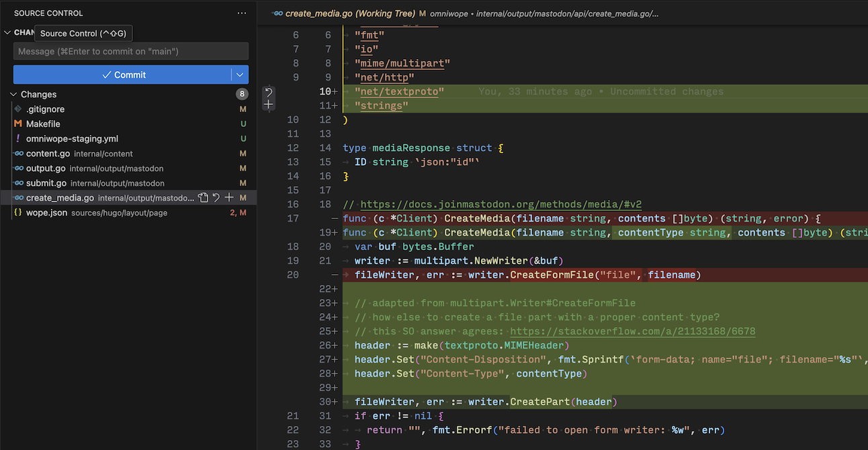This screenshot has height=450, width=868.
Task: Click the "var buf bytes.Buffer" line
Action: pyautogui.click(x=415, y=246)
